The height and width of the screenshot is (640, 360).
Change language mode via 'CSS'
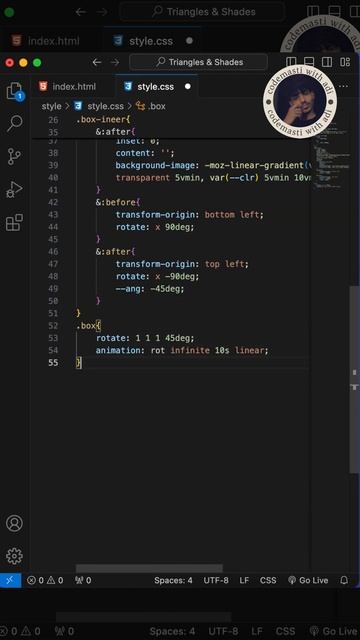(x=268, y=580)
